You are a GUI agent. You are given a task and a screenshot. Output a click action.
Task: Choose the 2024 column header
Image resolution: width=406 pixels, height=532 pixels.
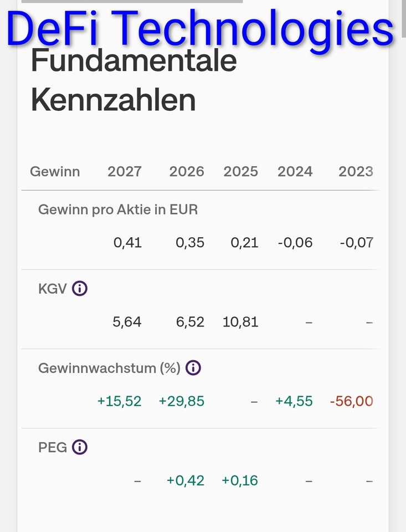click(x=295, y=172)
